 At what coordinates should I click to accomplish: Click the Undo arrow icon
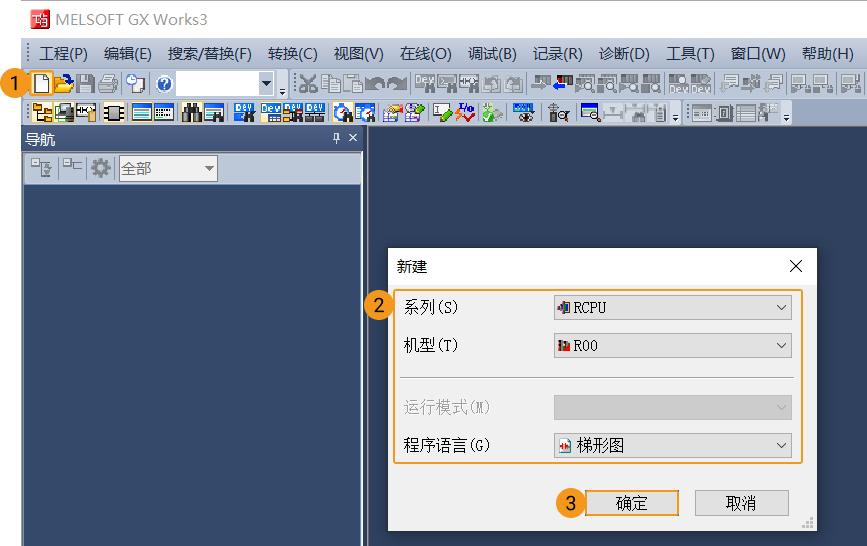375,84
